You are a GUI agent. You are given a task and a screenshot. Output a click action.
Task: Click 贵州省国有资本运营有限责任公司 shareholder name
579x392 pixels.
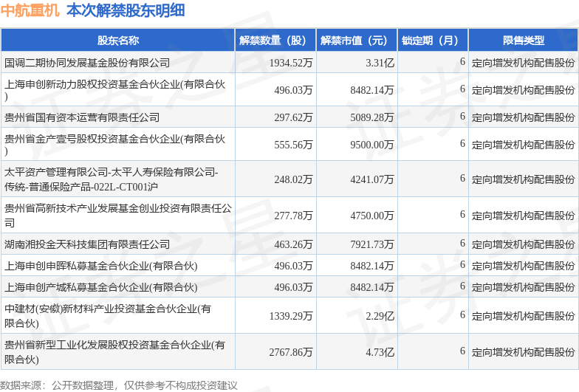click(82, 117)
